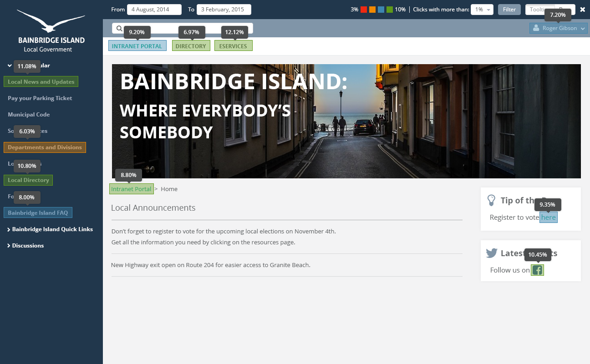Open the Facebook icon link
The width and height of the screenshot is (590, 364).
tap(537, 270)
